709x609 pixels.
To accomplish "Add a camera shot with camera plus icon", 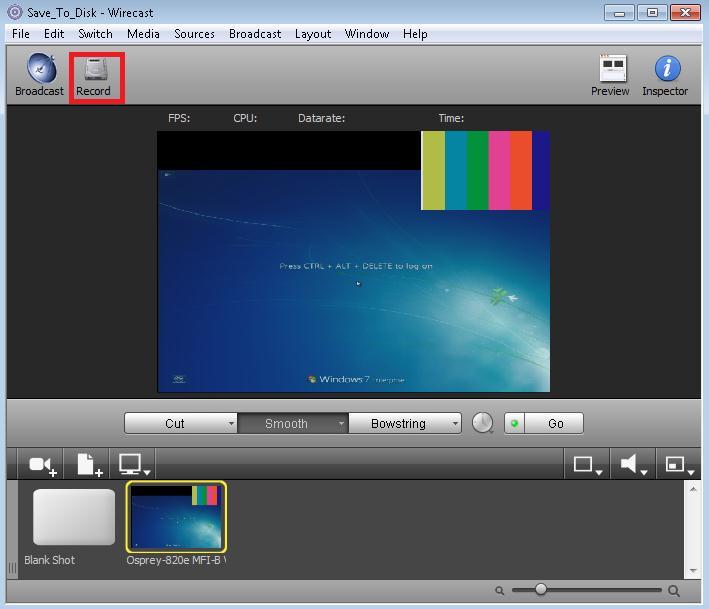I will 43,465.
